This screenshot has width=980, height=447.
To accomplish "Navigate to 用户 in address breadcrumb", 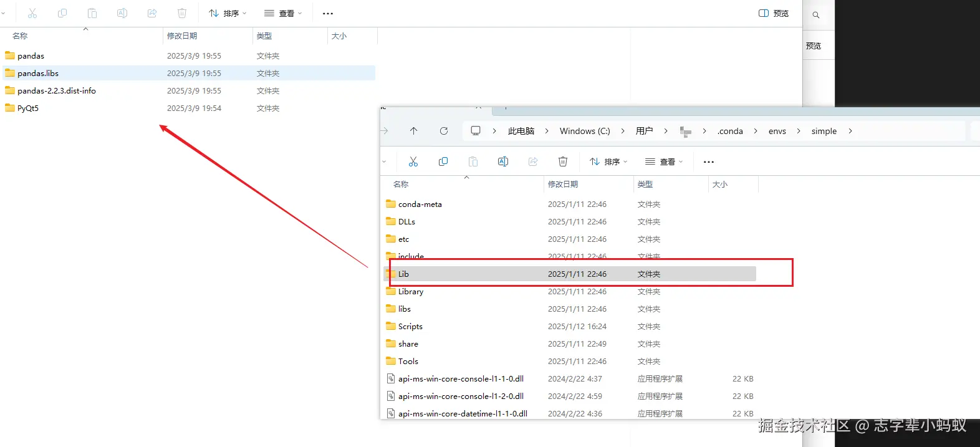I will tap(645, 131).
